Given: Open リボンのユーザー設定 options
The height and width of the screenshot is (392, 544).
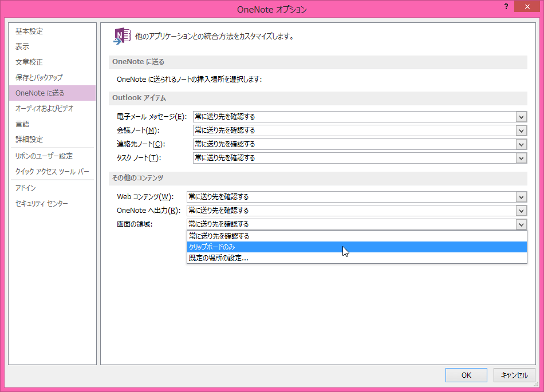Looking at the screenshot, I should [x=52, y=156].
